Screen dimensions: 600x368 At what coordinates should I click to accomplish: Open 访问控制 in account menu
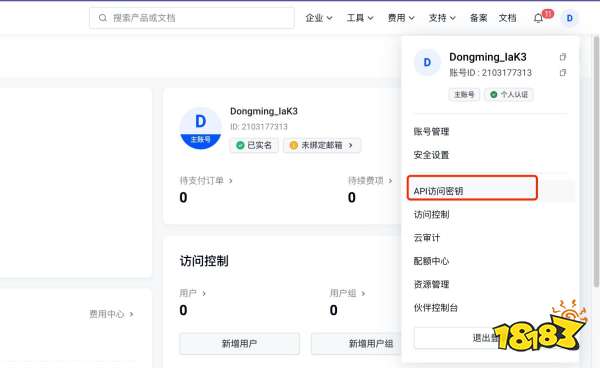(x=431, y=215)
